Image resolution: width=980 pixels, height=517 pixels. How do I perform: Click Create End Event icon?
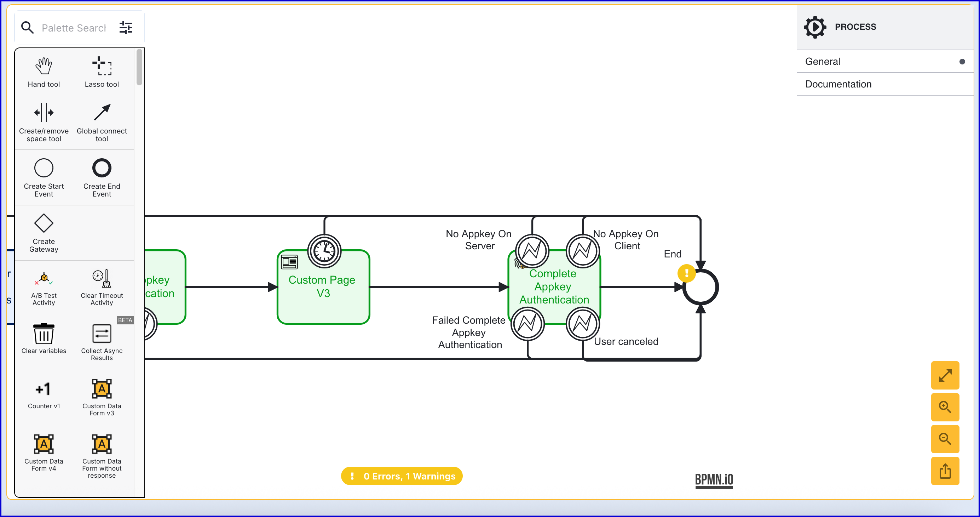click(102, 168)
